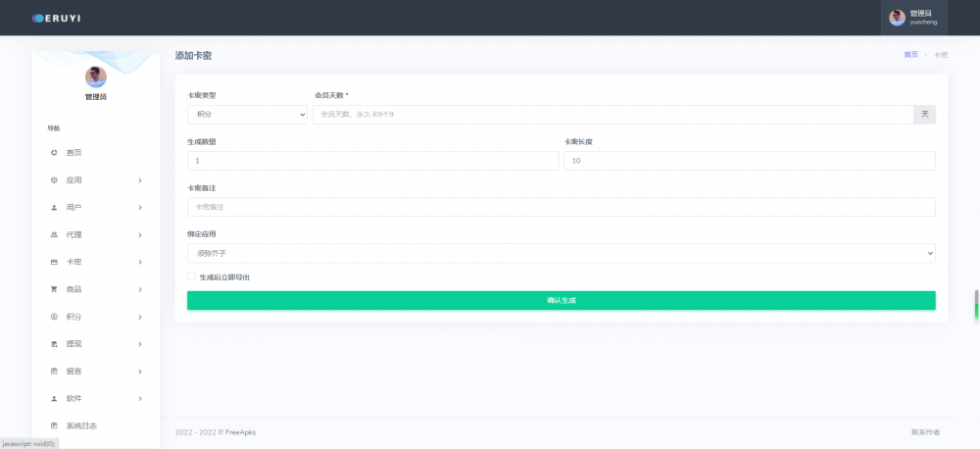Viewport: 980px width, 449px height.
Task: Go to 首页 via breadcrumb link
Action: [910, 55]
